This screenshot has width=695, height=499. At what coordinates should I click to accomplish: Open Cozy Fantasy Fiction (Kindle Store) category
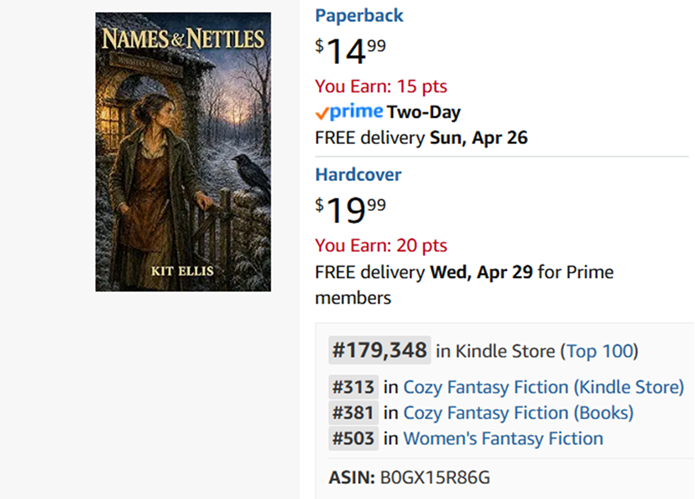coord(543,387)
